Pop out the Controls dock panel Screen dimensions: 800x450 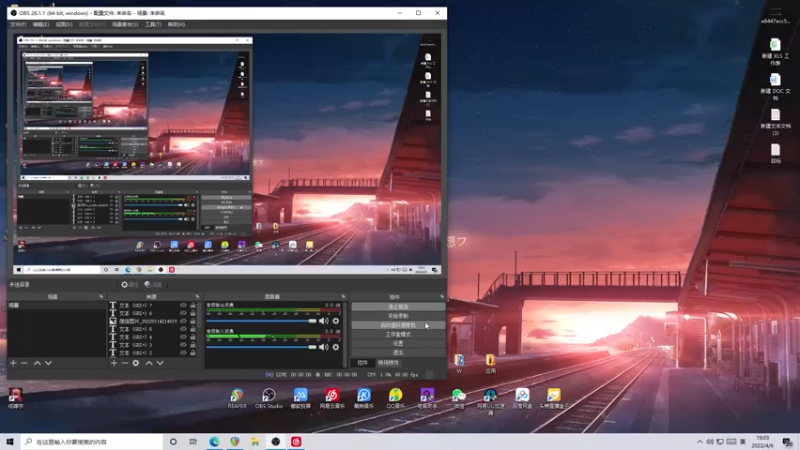point(442,296)
